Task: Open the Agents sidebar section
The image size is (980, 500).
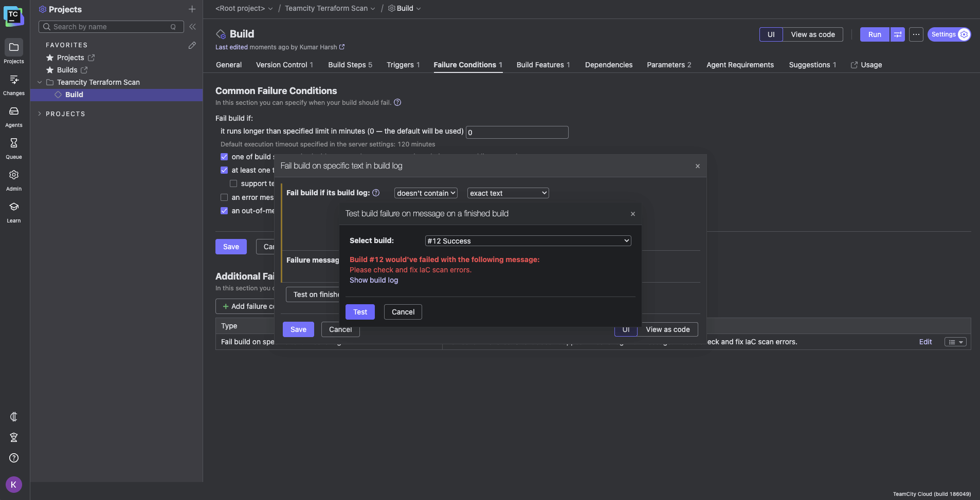Action: (14, 117)
